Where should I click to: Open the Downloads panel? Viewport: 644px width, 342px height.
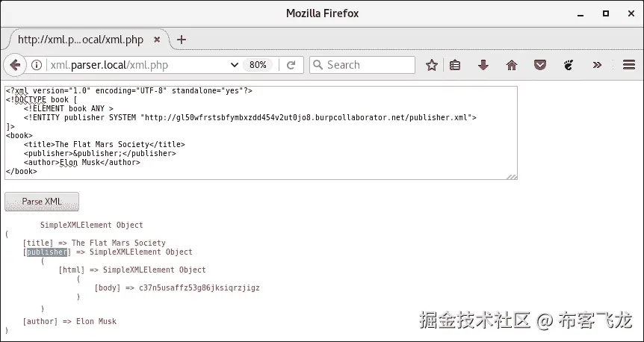pyautogui.click(x=483, y=65)
